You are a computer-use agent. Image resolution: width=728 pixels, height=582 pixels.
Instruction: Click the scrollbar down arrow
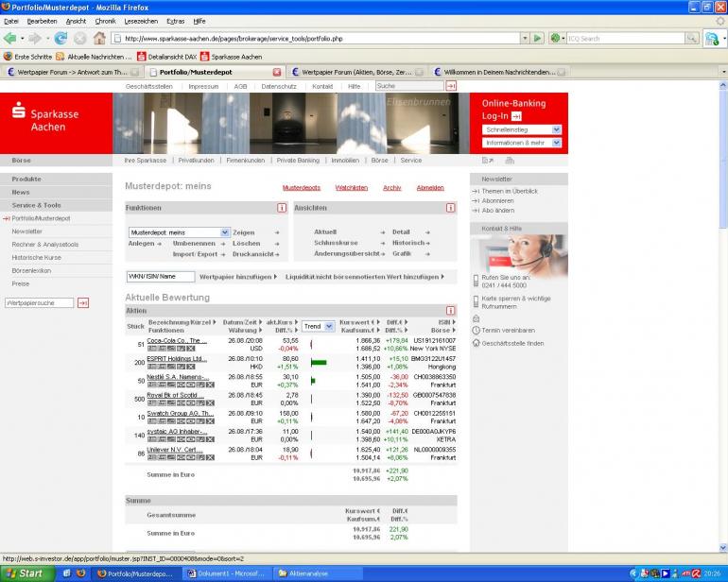tap(723, 548)
